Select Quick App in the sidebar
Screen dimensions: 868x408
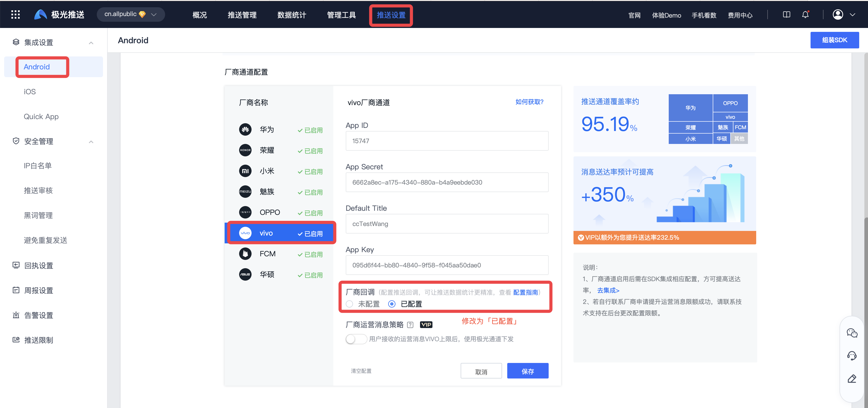click(x=41, y=116)
